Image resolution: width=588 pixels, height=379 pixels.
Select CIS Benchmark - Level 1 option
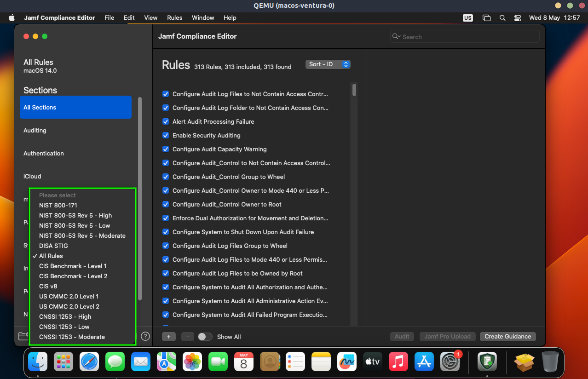click(73, 266)
